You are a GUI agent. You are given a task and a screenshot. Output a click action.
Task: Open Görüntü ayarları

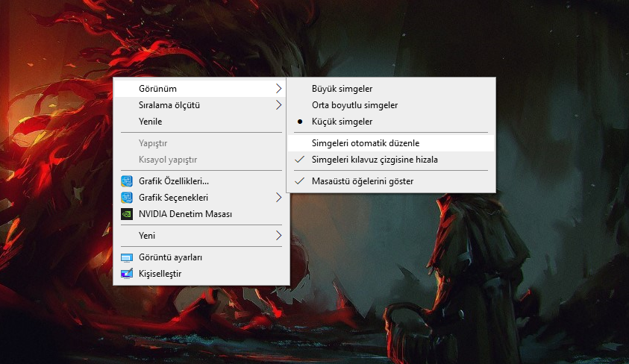click(201, 257)
